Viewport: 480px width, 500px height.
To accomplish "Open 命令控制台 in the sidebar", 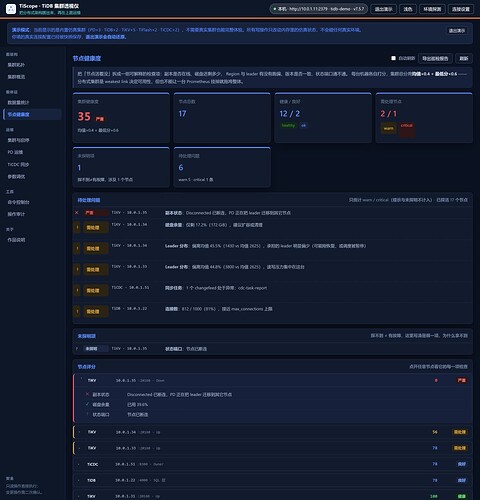I will [32, 202].
